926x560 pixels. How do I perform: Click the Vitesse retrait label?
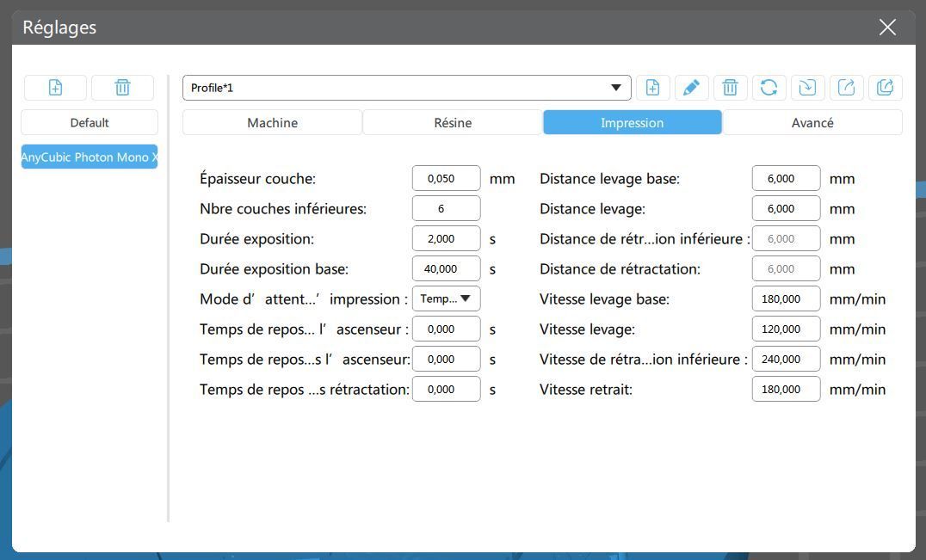click(x=586, y=390)
